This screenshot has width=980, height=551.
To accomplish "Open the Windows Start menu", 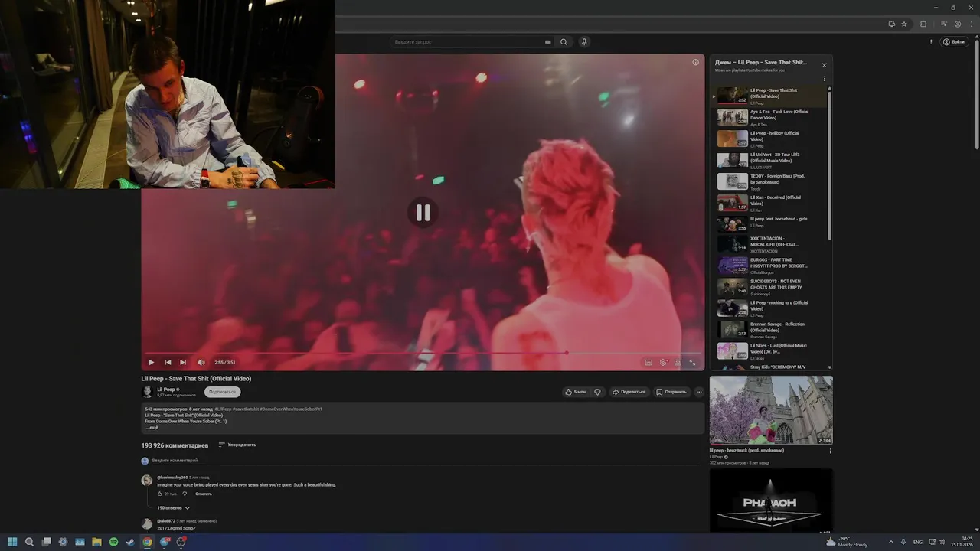I will 12,542.
